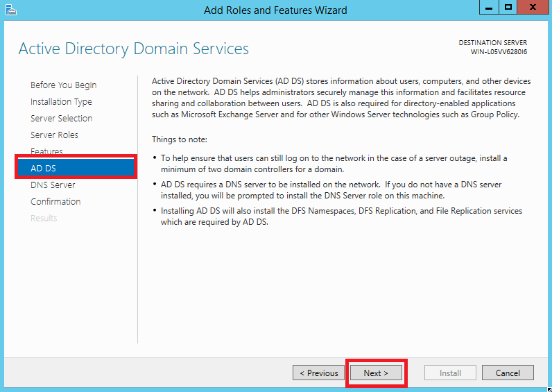This screenshot has width=552, height=392.
Task: Click the resize grip at window corner
Action: (549, 389)
